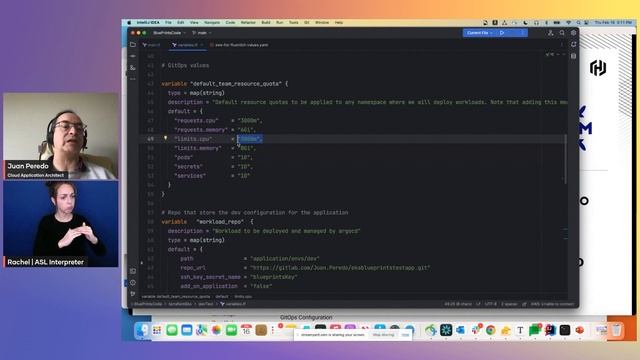The image size is (640, 360).
Task: Click variables.tf in the bottom breadcrumb path
Action: tap(233, 304)
